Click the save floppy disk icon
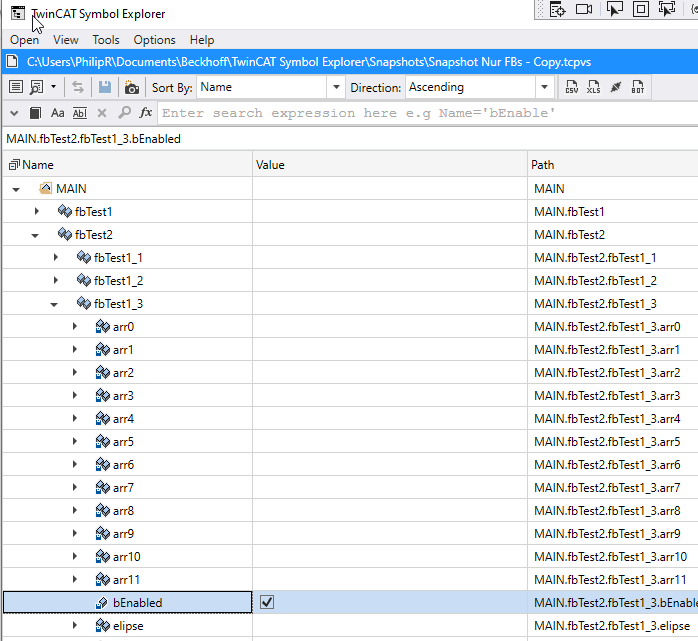This screenshot has height=641, width=698. (x=105, y=87)
